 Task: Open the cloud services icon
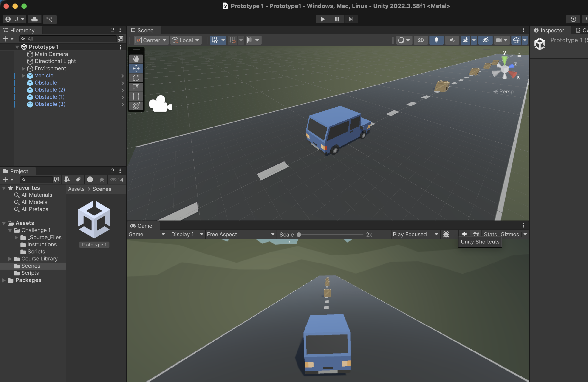click(x=34, y=19)
